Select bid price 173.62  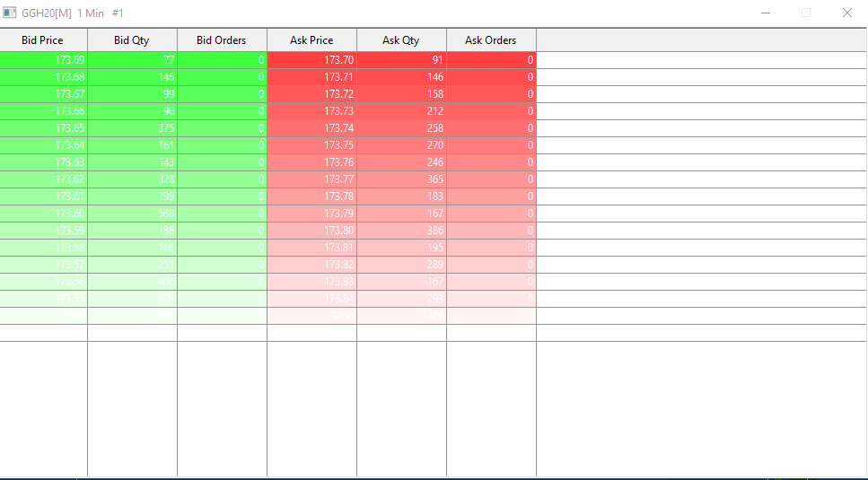43,179
